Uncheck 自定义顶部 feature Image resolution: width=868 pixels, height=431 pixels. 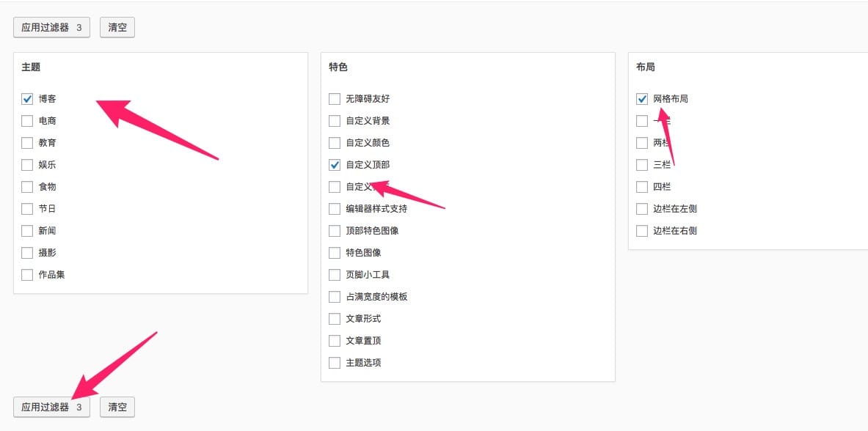pos(335,165)
